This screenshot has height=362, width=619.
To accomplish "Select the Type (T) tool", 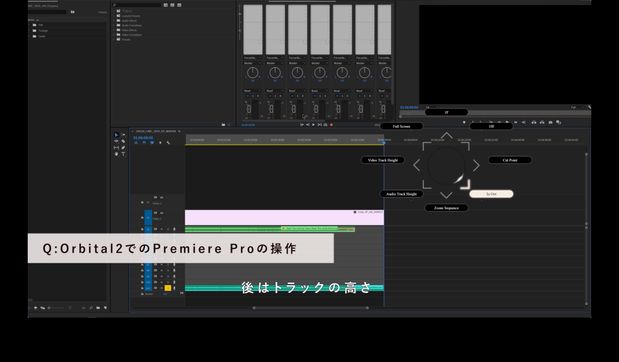I will 123,154.
